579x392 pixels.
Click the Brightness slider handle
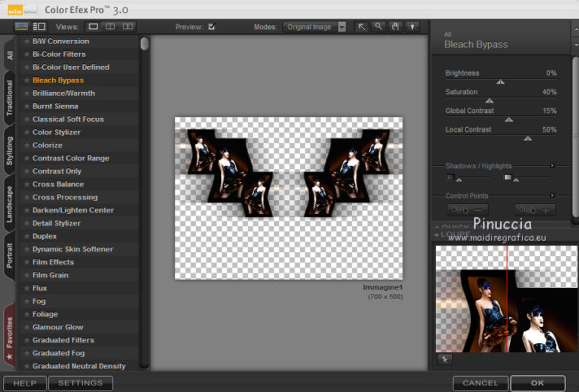(x=500, y=82)
